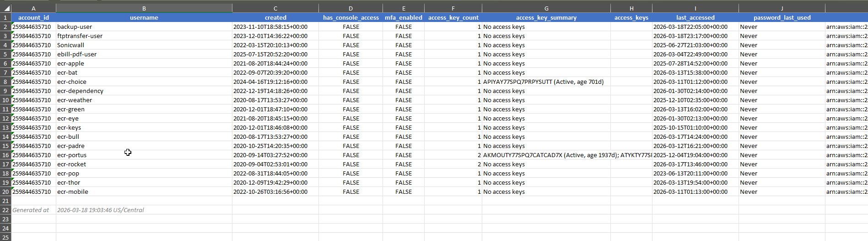The image size is (868, 241).
Task: Click the password_last_used header cell
Action: tap(782, 17)
